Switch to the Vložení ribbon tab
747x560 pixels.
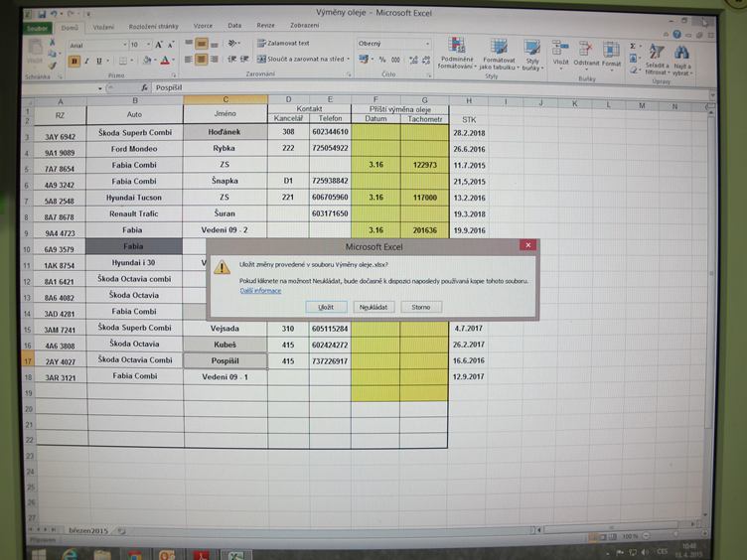[103, 27]
